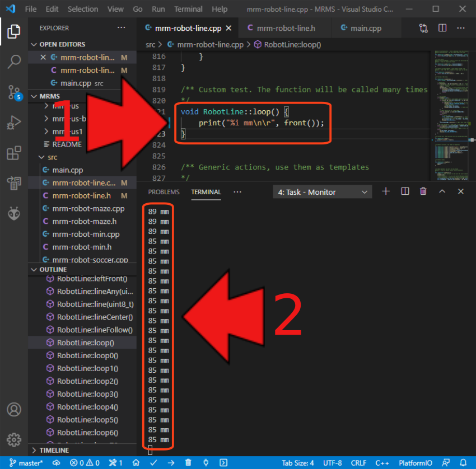Click the Serial Monitor plug icon
Image resolution: width=476 pixels, height=469 pixels.
click(x=206, y=463)
